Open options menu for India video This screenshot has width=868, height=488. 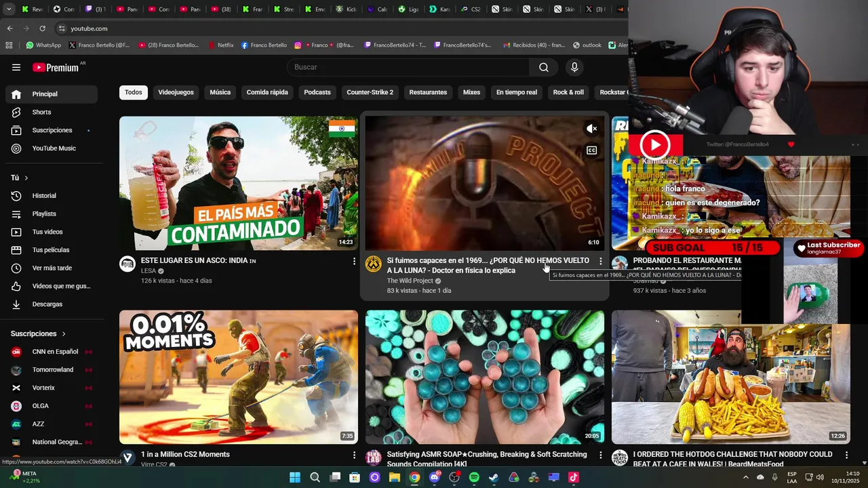(354, 261)
